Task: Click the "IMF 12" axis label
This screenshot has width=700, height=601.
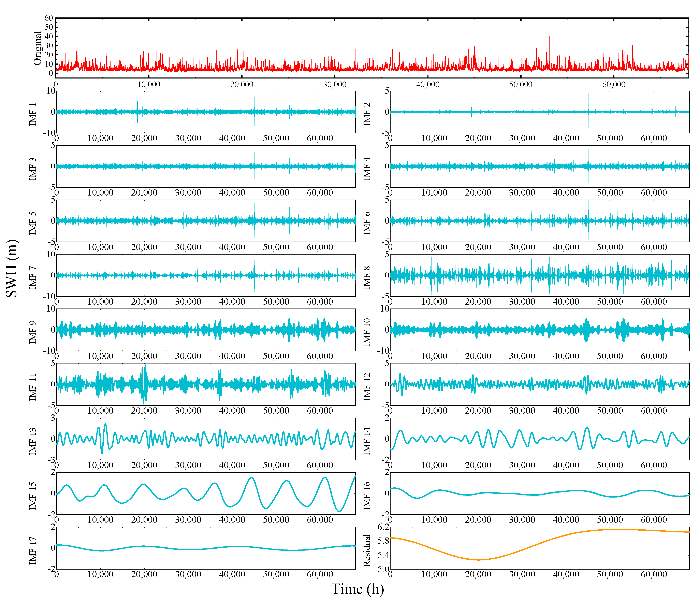Action: pos(367,387)
